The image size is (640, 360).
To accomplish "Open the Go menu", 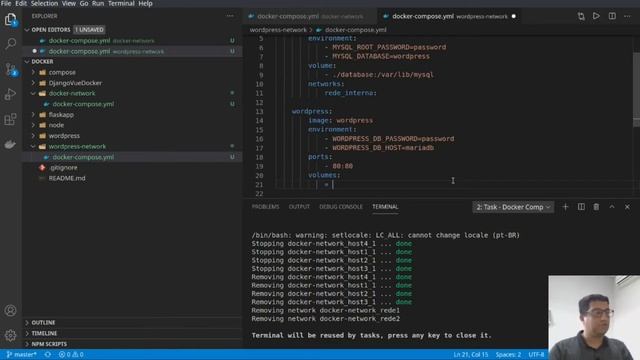I will 84,4.
